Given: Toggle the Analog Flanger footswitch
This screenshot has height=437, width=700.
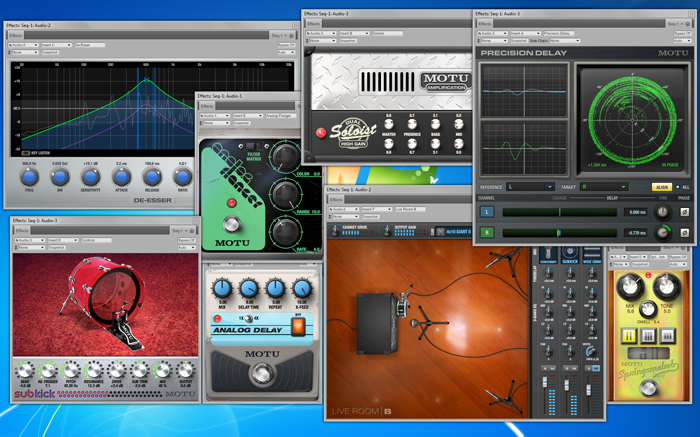Looking at the screenshot, I should [x=232, y=224].
